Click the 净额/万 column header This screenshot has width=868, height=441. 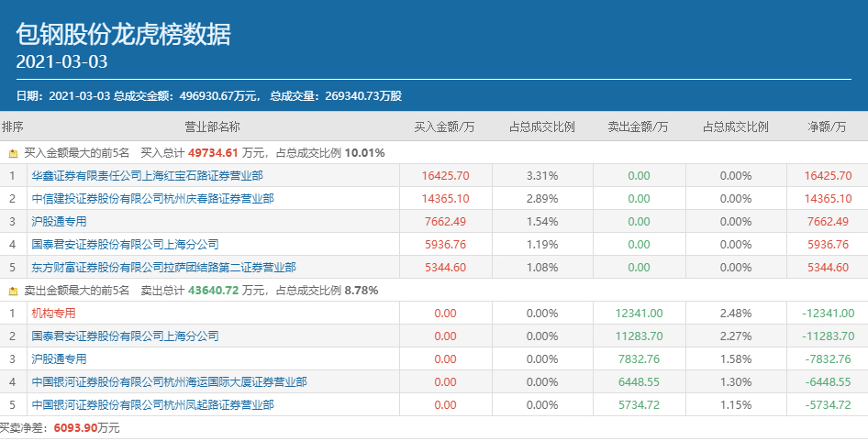tap(827, 127)
